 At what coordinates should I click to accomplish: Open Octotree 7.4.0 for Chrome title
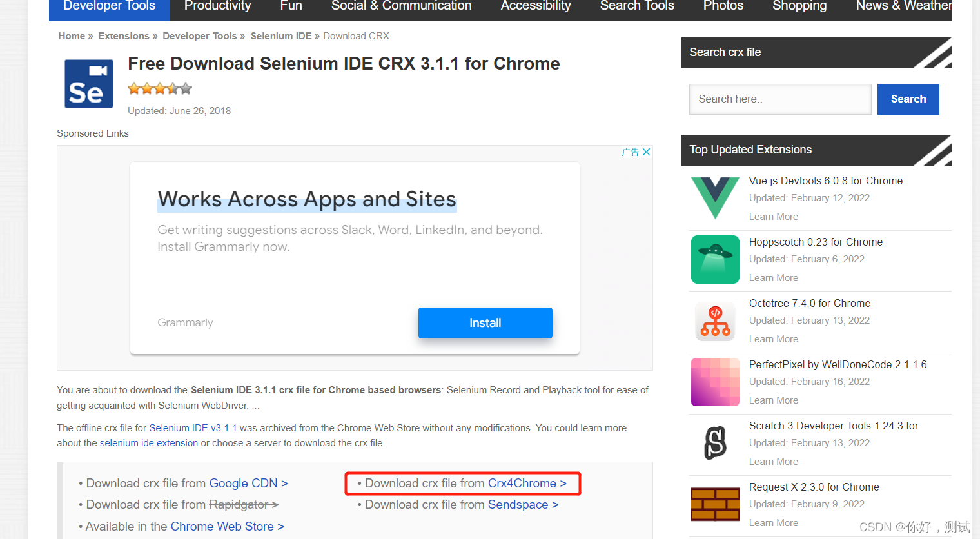click(x=810, y=304)
